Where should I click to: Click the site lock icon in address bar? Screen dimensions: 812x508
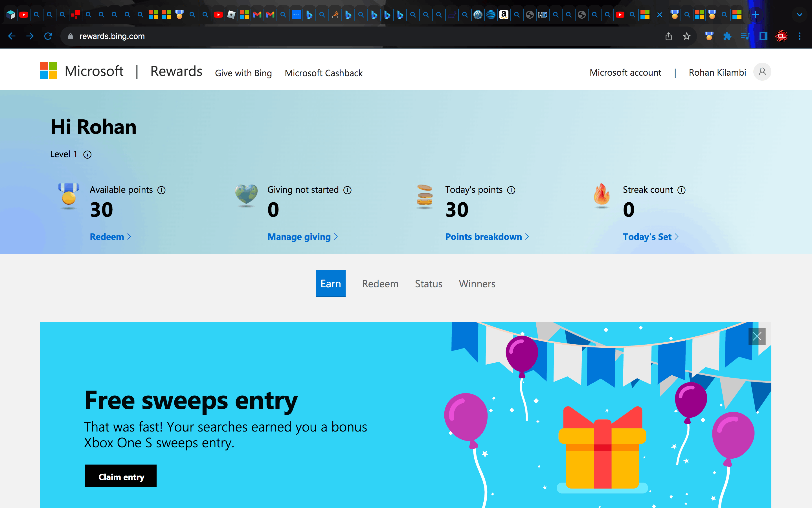tap(71, 36)
